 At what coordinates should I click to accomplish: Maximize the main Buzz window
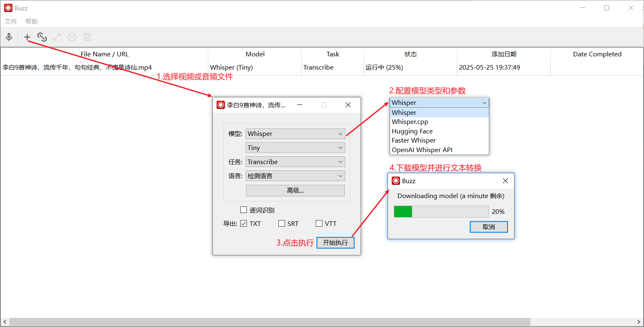click(x=607, y=8)
